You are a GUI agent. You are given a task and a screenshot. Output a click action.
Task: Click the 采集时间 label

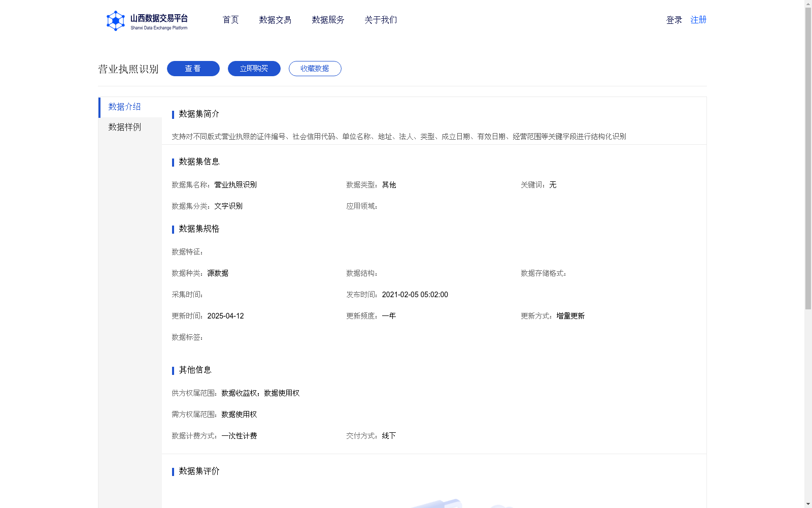pos(187,295)
